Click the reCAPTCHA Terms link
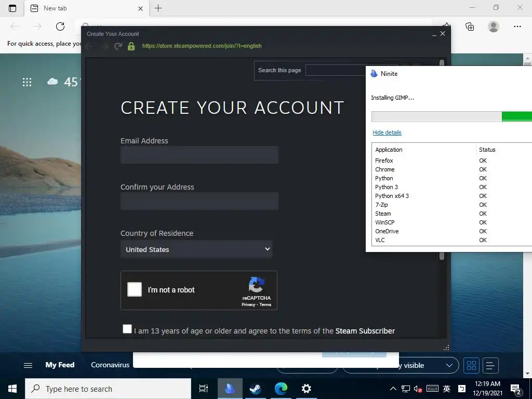The height and width of the screenshot is (399, 532). pyautogui.click(x=265, y=304)
